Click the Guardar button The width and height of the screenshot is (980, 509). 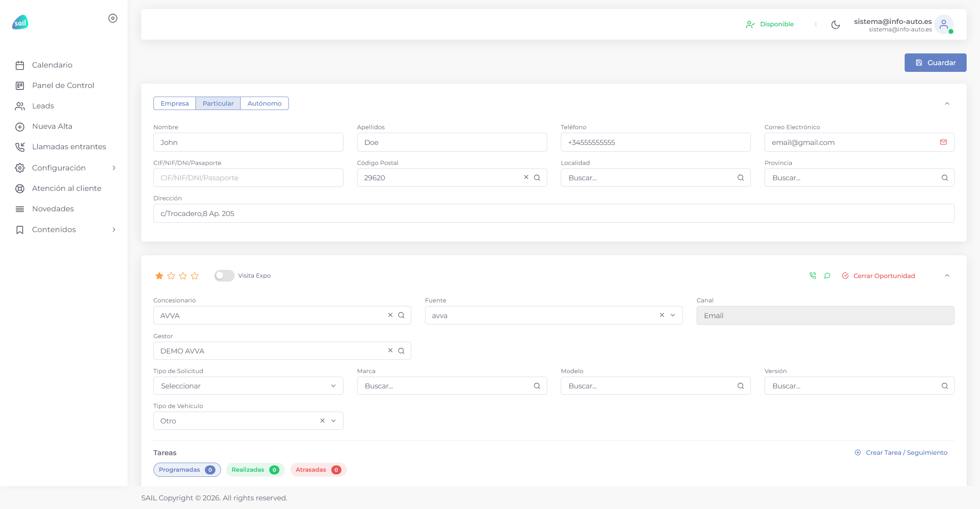tap(935, 63)
